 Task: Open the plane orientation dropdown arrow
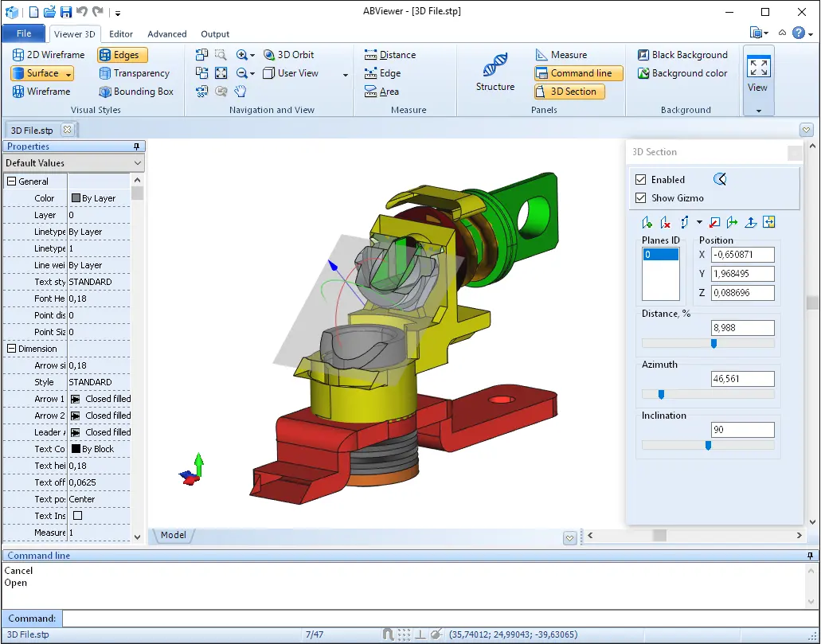coord(699,223)
